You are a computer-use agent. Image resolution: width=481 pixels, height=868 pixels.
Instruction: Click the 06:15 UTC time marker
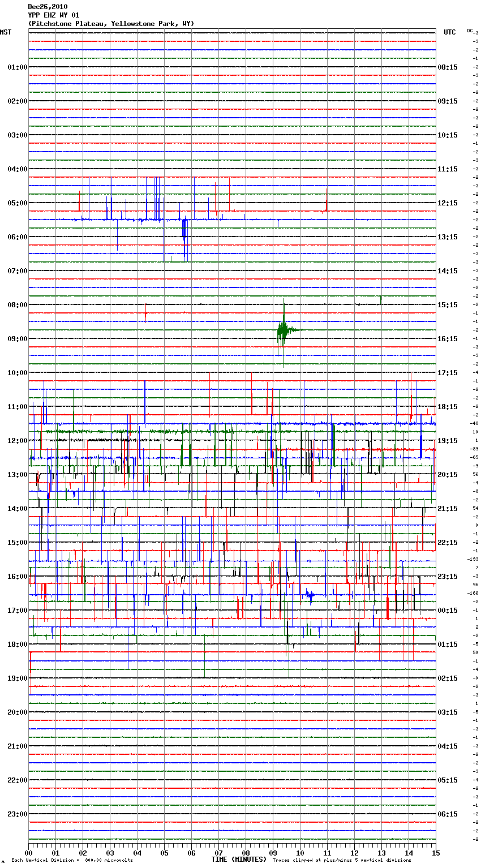click(x=448, y=814)
